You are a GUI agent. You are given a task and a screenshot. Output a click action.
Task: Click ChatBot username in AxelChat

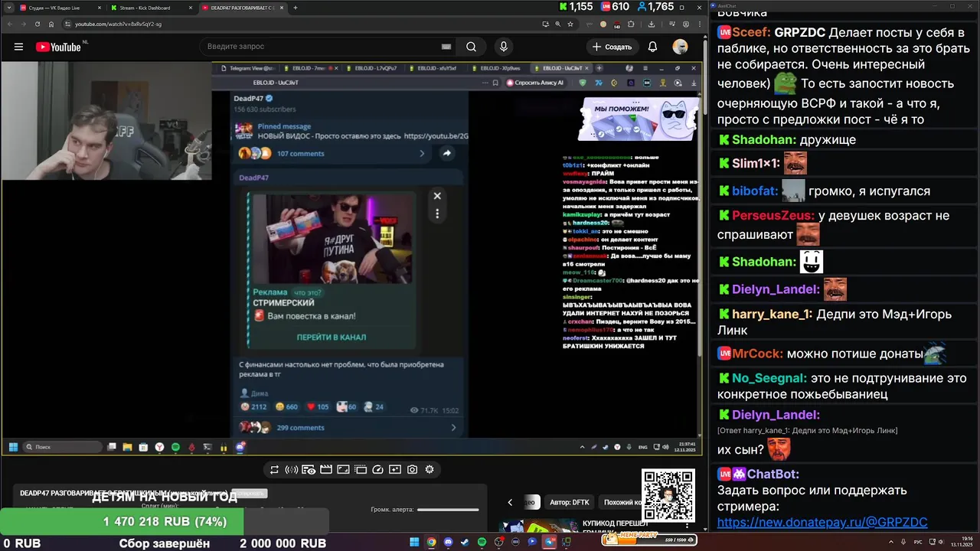pos(773,474)
